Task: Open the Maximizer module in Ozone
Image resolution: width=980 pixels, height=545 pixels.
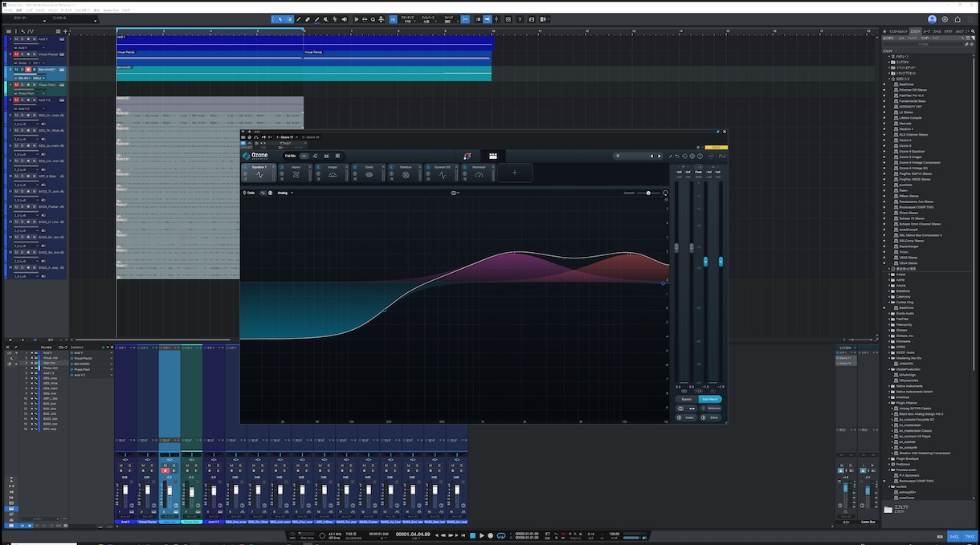Action: (x=480, y=173)
